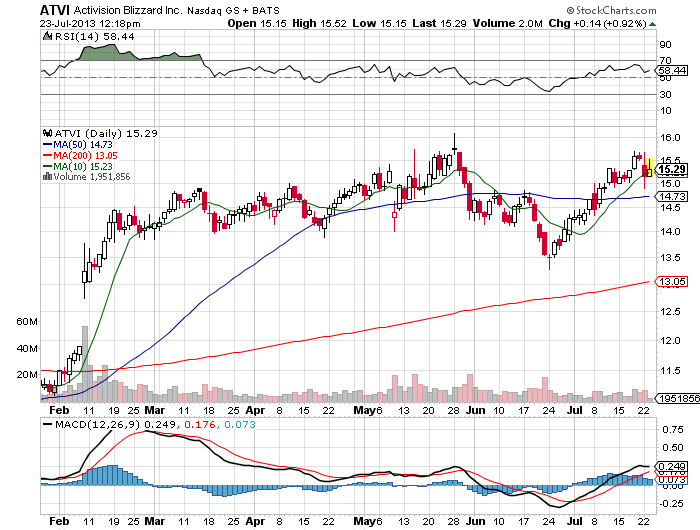The height and width of the screenshot is (530, 700).
Task: Click the Nasdaq GS + BATS exchange label
Action: coord(233,10)
